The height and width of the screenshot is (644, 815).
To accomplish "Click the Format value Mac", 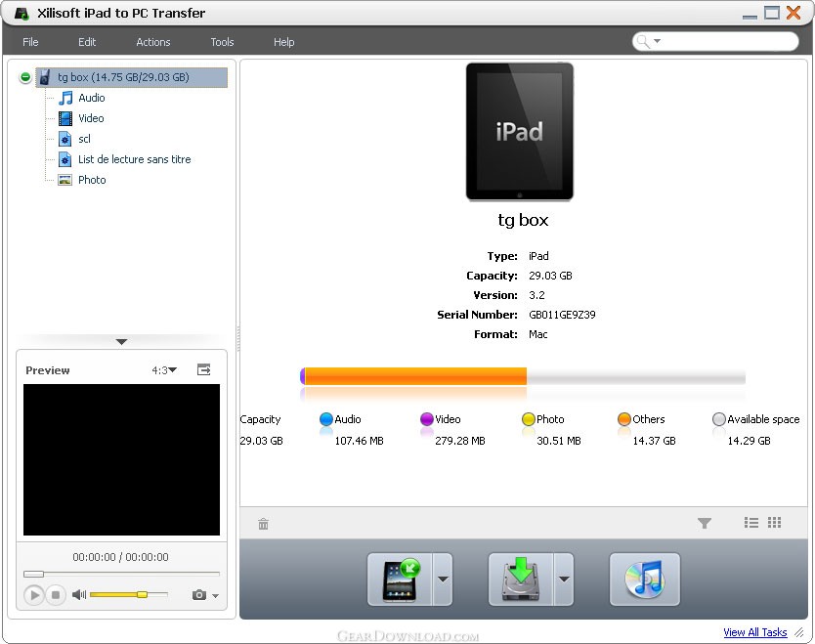I will click(x=538, y=334).
